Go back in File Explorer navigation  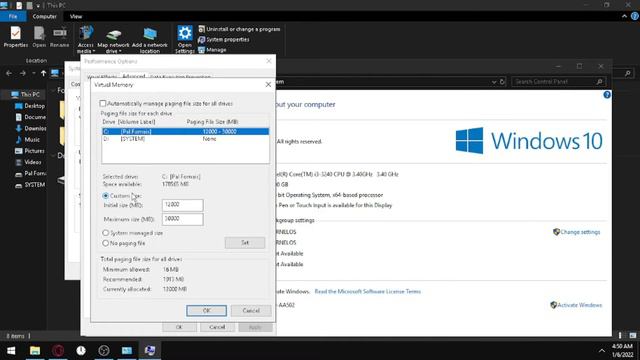pyautogui.click(x=9, y=73)
